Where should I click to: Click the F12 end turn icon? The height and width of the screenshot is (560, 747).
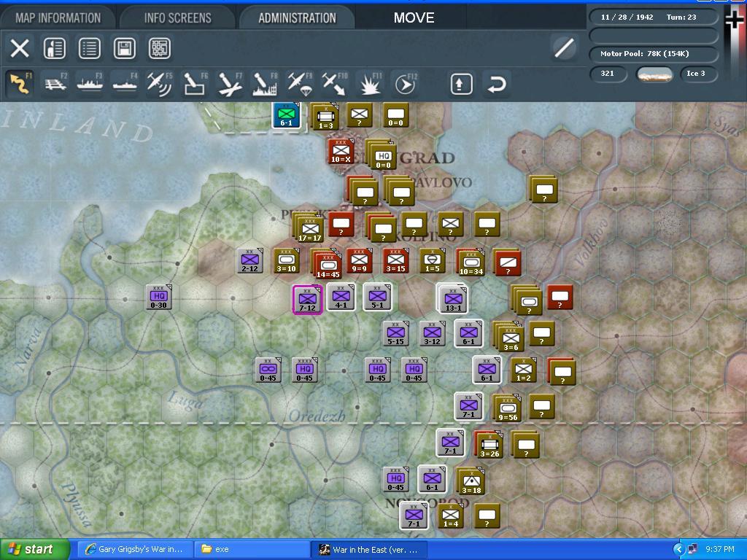pos(404,83)
